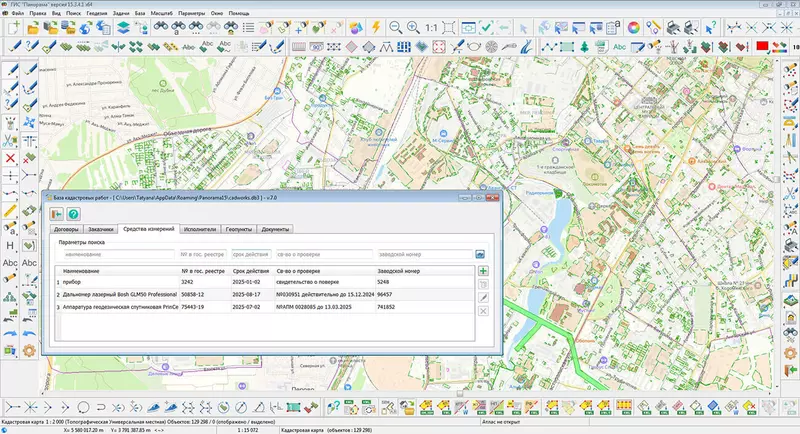
Task: Open the color wheel palette icon
Action: [x=632, y=27]
